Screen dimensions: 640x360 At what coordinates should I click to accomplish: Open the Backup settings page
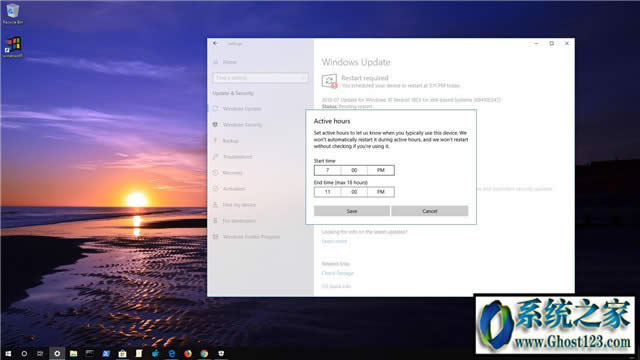[231, 140]
